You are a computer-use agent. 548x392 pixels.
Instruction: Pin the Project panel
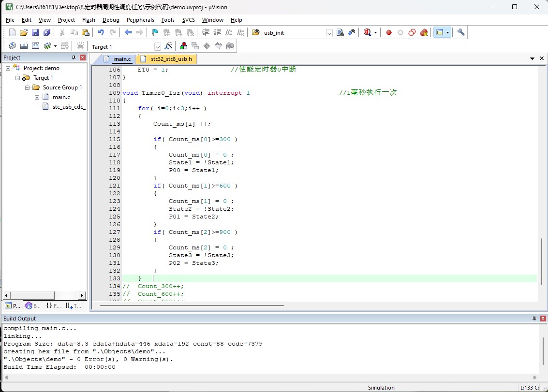[x=74, y=58]
